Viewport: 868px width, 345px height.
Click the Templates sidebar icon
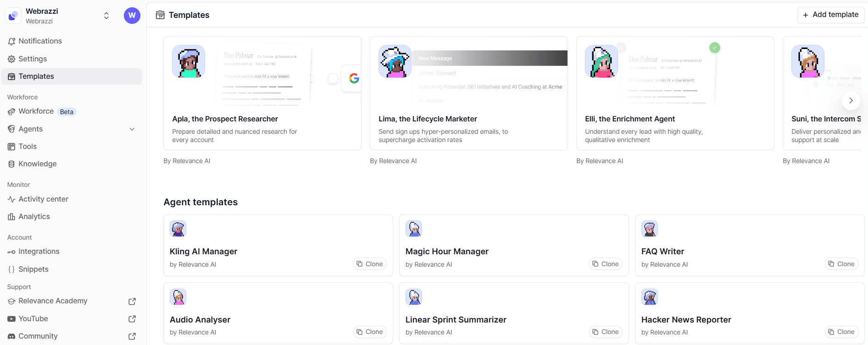tap(11, 77)
